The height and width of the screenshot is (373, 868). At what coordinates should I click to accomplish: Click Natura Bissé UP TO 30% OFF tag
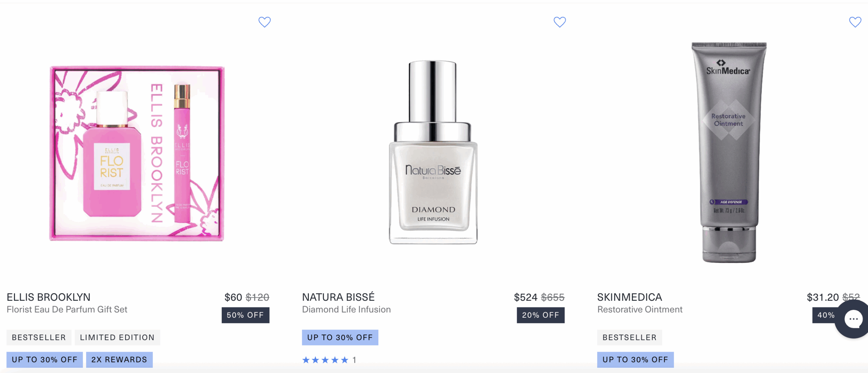340,337
